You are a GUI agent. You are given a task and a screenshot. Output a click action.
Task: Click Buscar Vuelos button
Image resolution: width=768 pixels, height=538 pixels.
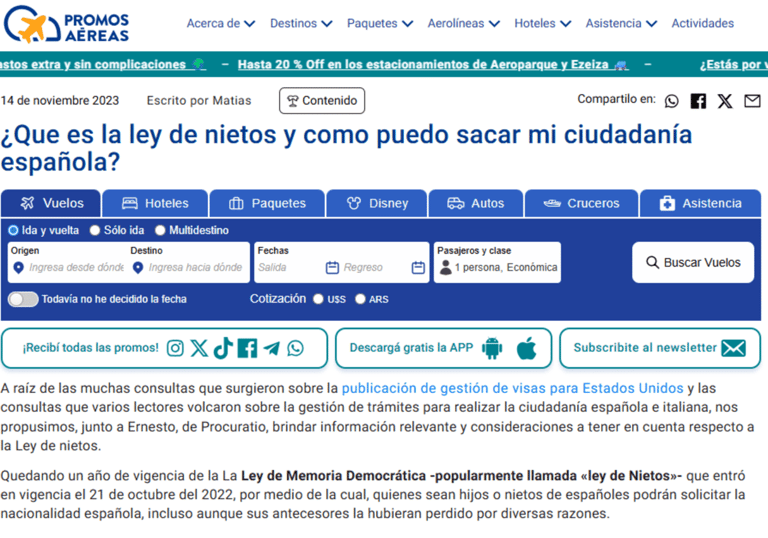point(693,263)
